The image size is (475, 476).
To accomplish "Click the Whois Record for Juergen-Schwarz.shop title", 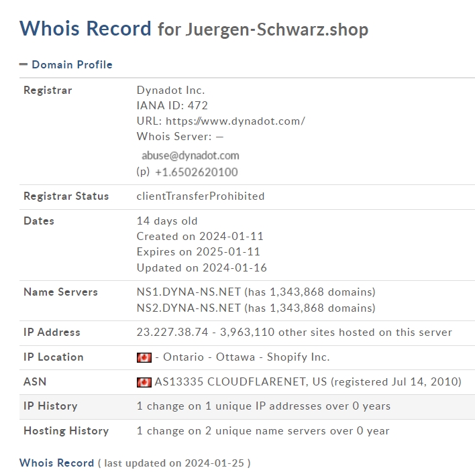I will coord(194,29).
